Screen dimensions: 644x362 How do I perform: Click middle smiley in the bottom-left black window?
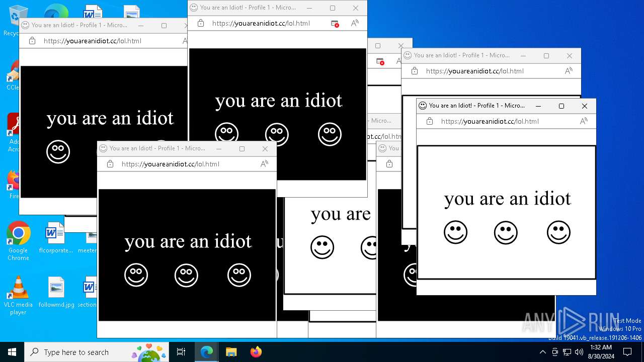(x=186, y=276)
